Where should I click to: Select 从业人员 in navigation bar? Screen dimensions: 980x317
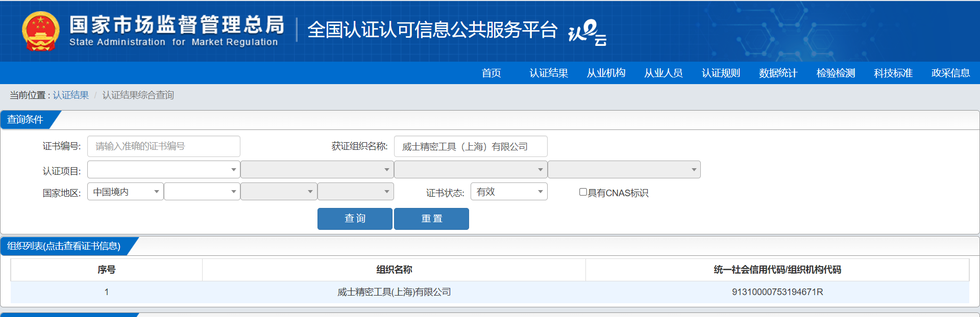click(663, 73)
